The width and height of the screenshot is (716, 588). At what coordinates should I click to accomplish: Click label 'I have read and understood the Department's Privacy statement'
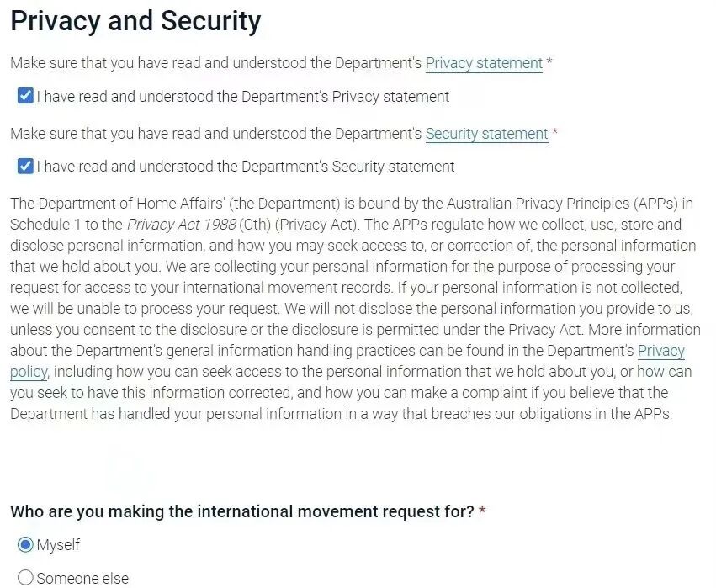coord(242,97)
